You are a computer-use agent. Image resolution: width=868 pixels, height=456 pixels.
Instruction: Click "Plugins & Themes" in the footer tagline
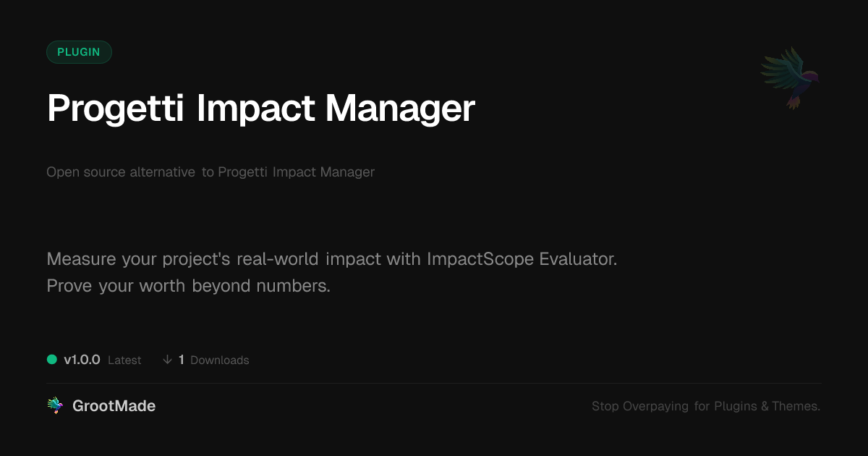(x=767, y=406)
